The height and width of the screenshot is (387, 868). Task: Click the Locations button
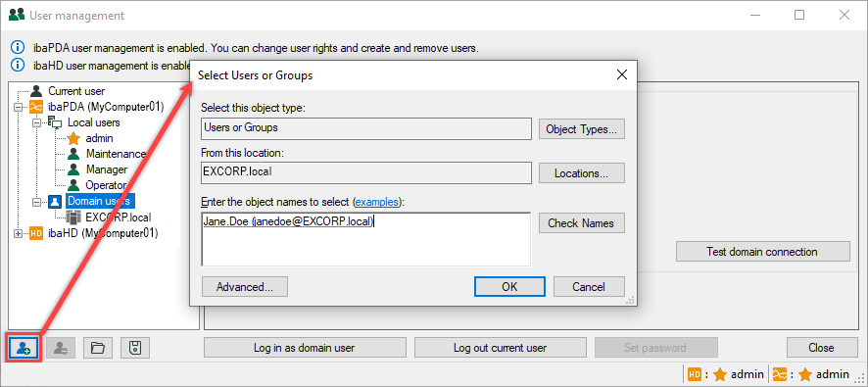click(581, 173)
